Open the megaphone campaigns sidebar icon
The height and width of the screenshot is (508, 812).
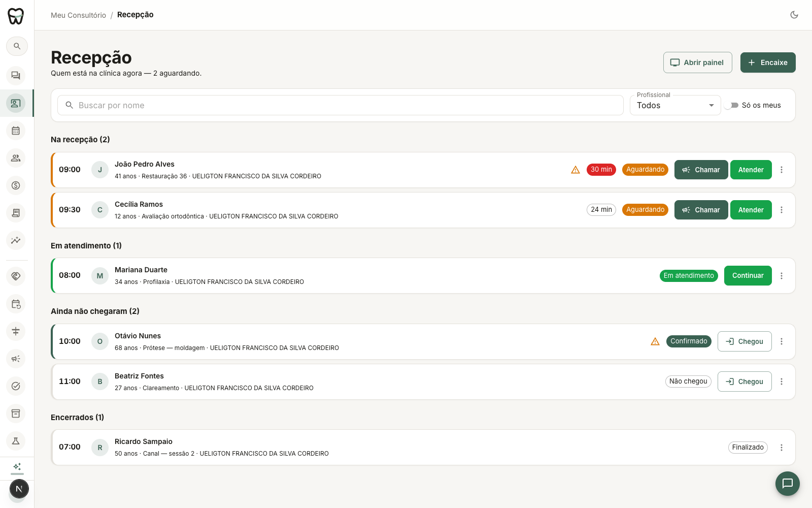[x=16, y=359]
